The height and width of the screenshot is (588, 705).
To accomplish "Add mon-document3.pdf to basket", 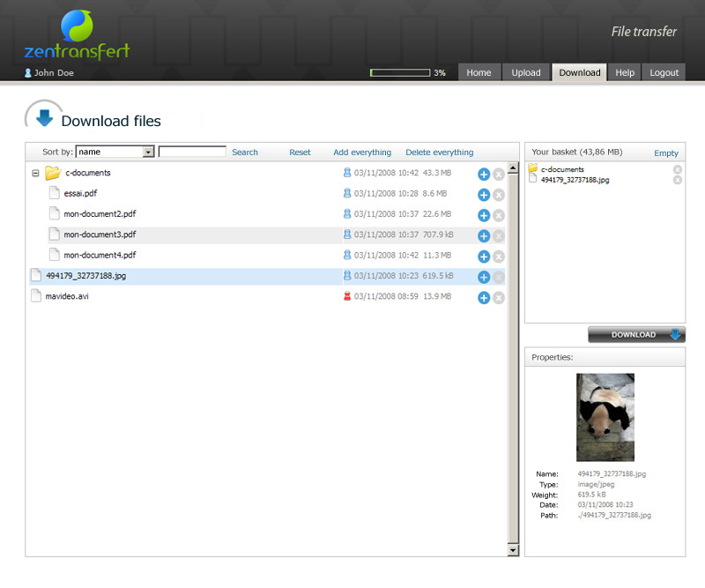I will (x=484, y=236).
